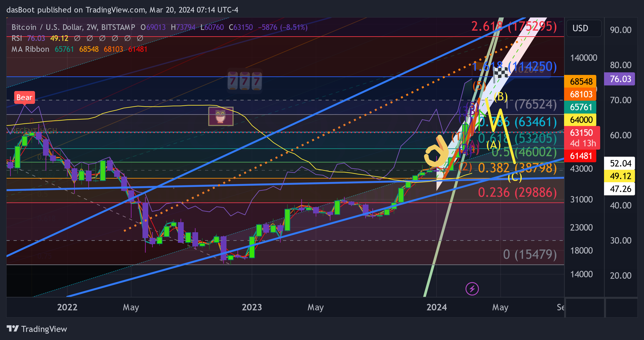
Task: Click the 31000 price scale value
Action: pyautogui.click(x=581, y=199)
